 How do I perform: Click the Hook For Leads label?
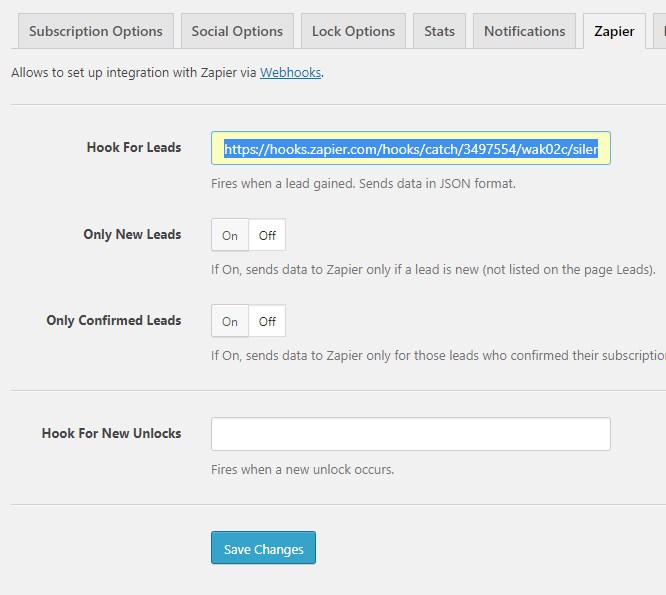click(x=134, y=148)
